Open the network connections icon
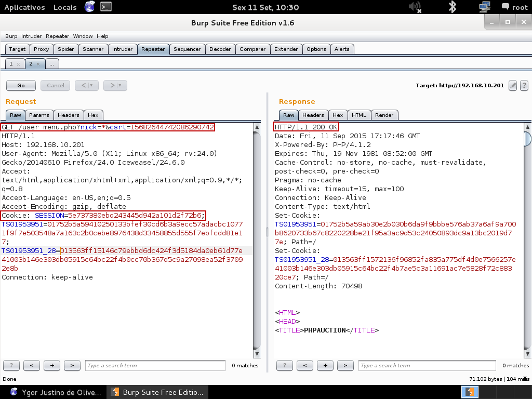 (x=485, y=7)
